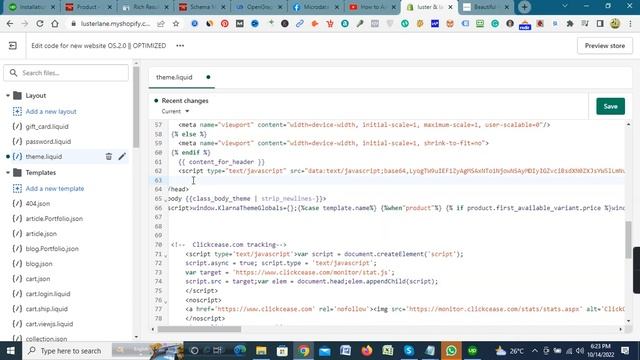Click the share icon in the address bar

tap(161, 24)
